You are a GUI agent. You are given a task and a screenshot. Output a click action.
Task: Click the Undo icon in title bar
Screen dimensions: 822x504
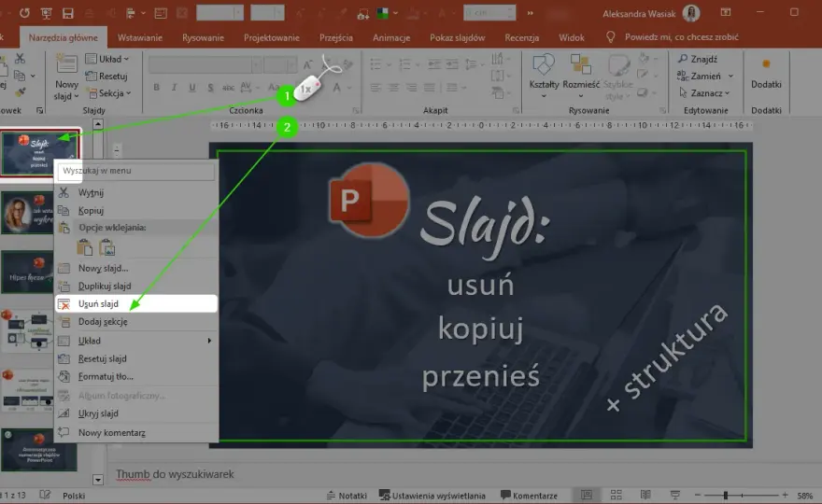[x=24, y=13]
